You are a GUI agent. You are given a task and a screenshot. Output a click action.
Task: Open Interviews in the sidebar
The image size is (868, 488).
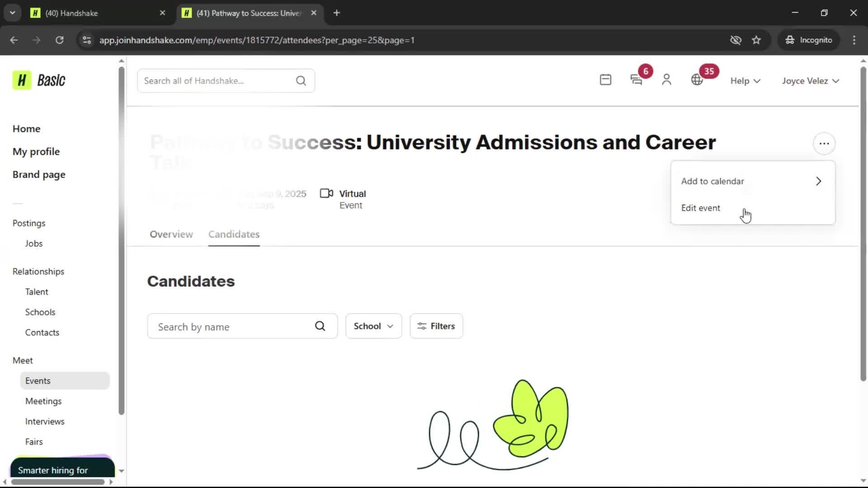click(45, 422)
